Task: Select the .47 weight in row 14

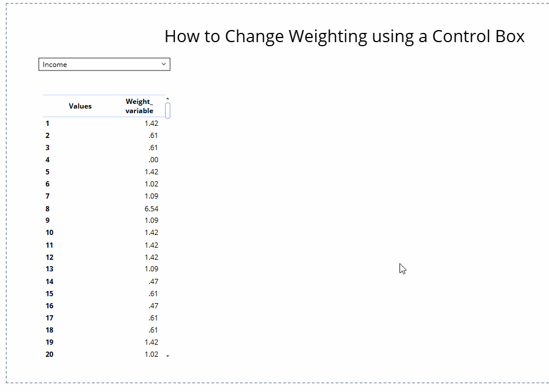Action: 154,281
